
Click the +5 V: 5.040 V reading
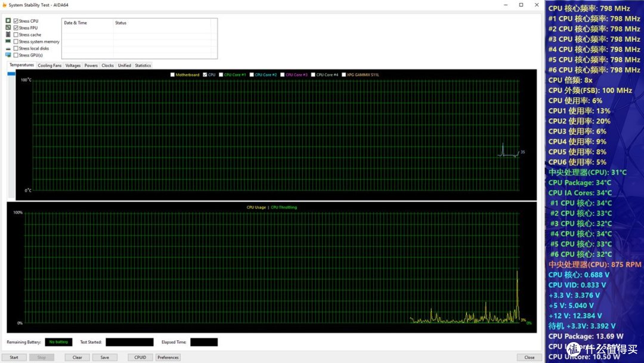[571, 306]
